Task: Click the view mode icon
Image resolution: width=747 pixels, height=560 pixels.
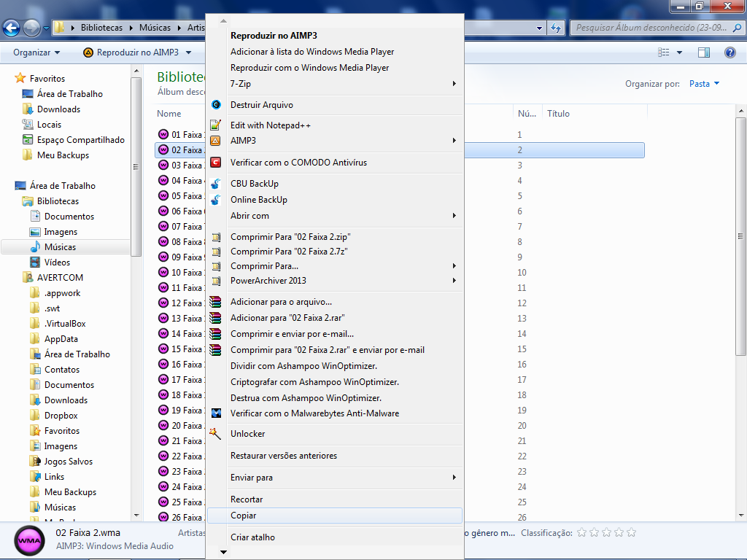Action: point(664,52)
